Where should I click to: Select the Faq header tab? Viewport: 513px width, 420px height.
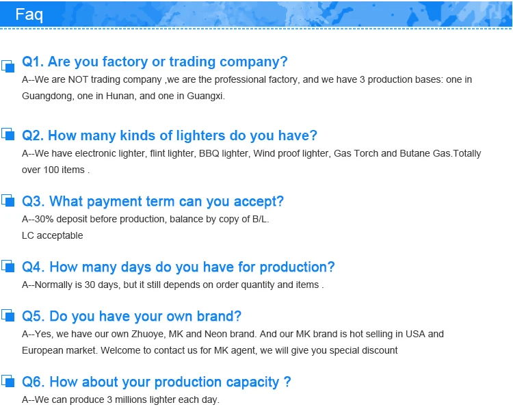click(29, 14)
